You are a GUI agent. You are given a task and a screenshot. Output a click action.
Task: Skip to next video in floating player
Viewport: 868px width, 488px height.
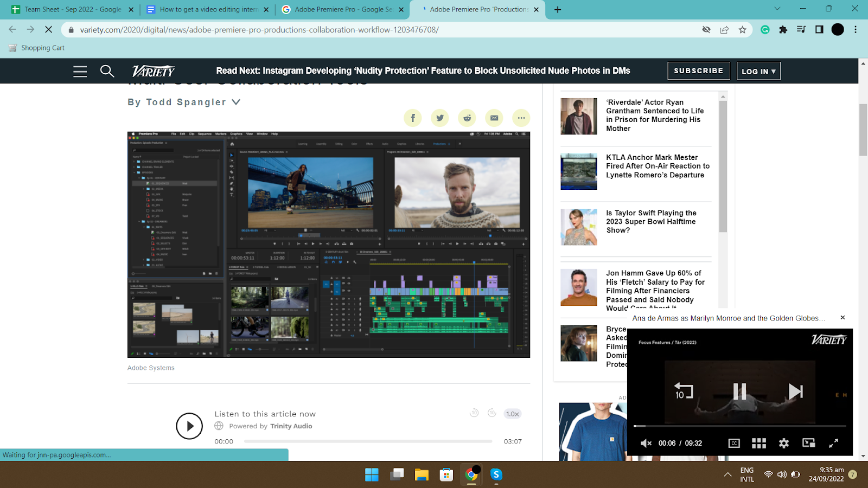pos(796,391)
